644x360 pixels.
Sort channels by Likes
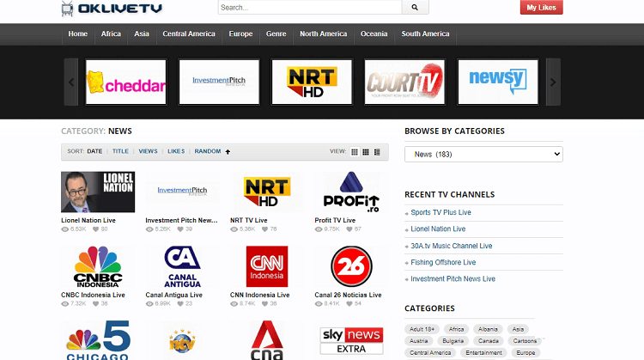pyautogui.click(x=176, y=151)
